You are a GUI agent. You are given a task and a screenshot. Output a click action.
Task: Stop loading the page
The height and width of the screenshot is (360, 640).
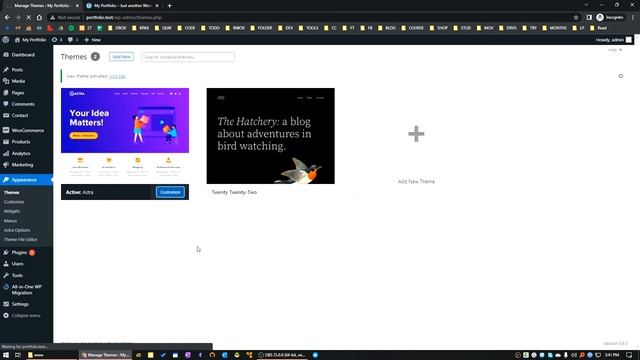point(29,18)
